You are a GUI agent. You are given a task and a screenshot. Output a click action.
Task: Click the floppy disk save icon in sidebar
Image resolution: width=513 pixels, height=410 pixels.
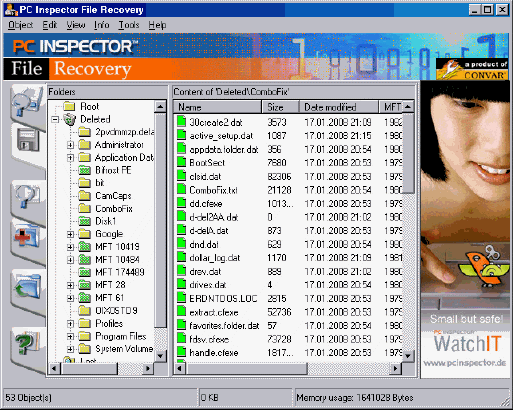[28, 141]
